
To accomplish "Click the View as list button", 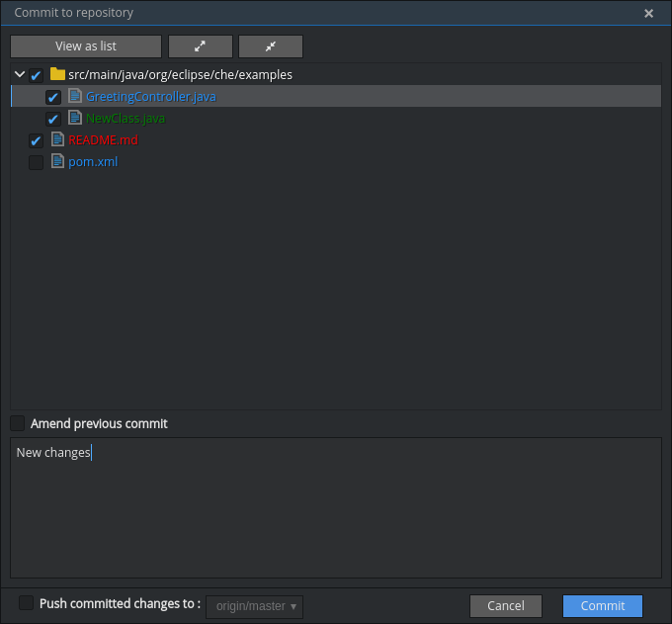I will (x=86, y=46).
